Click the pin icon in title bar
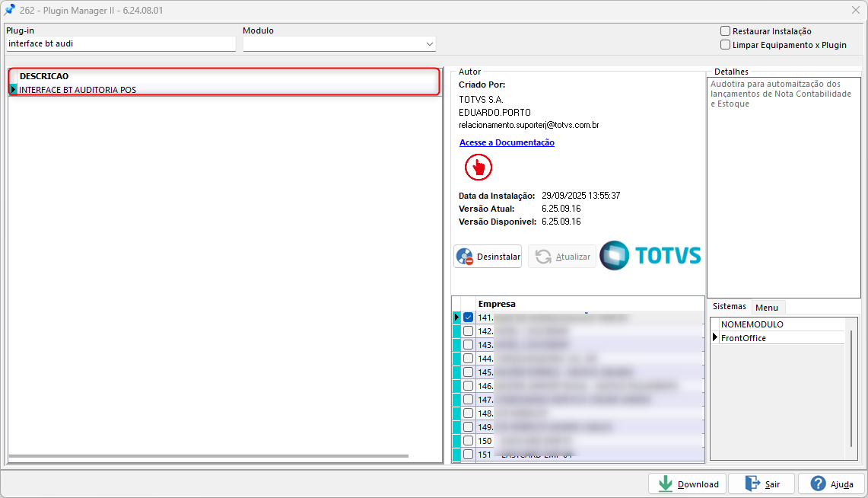 click(x=9, y=10)
